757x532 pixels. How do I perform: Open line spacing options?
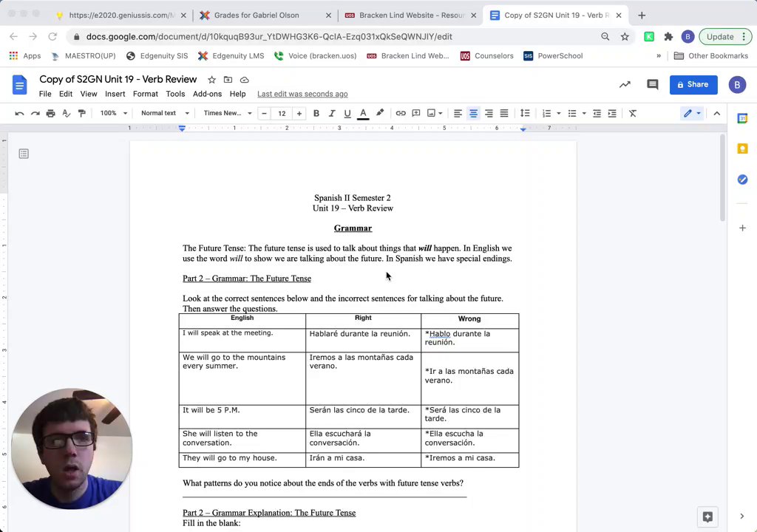(x=526, y=114)
